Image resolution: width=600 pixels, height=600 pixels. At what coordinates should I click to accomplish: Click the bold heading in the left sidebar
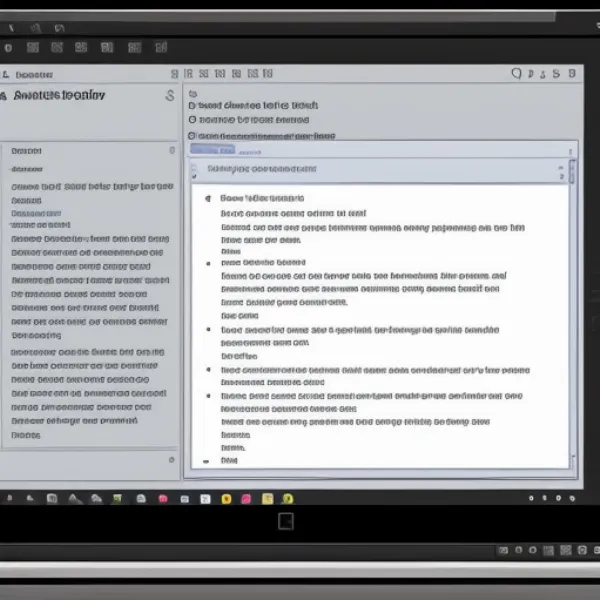pos(58,96)
